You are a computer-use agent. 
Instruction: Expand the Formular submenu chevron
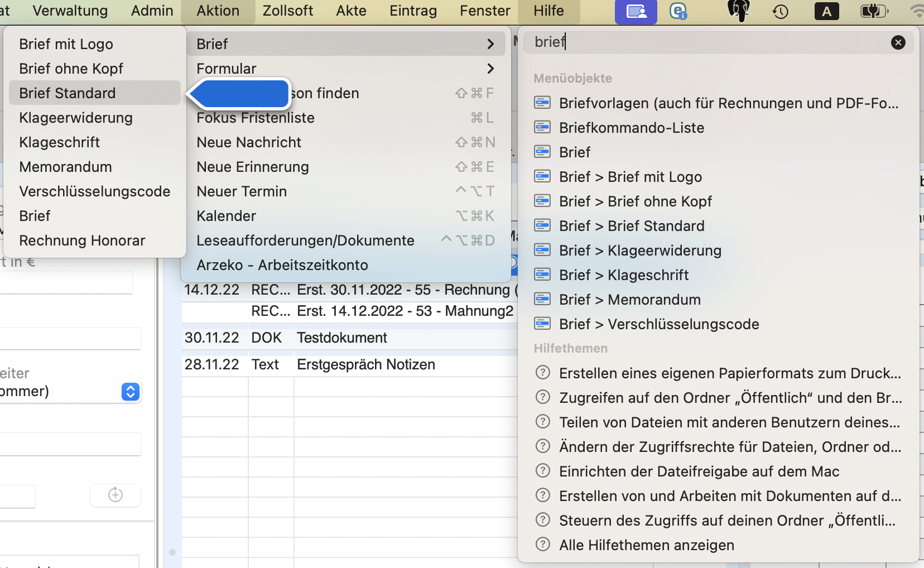pos(490,69)
